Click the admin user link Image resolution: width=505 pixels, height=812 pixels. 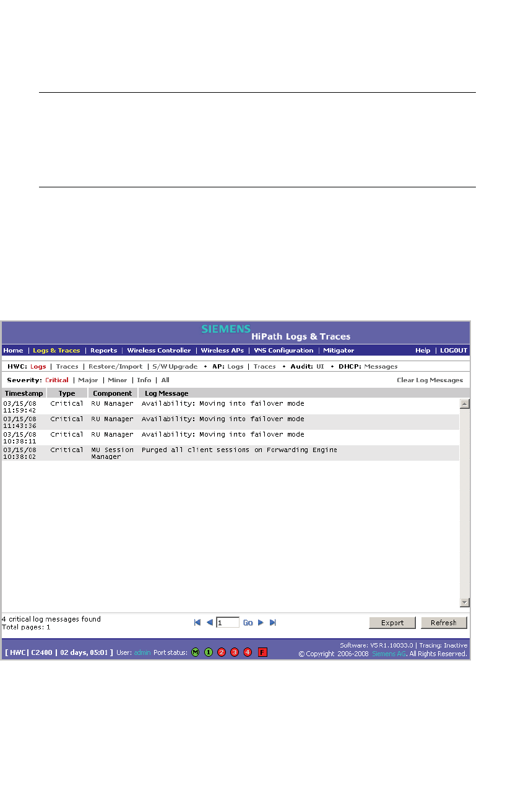[142, 652]
